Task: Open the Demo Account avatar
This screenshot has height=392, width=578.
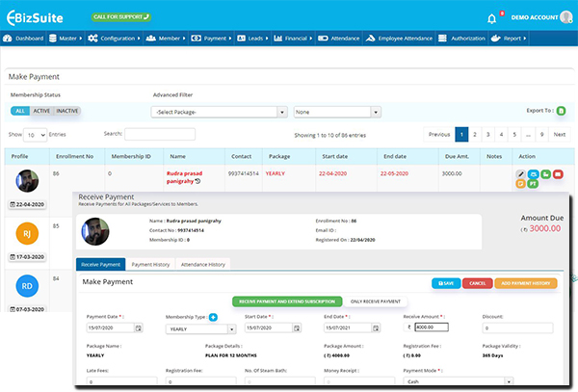Action: coord(565,17)
